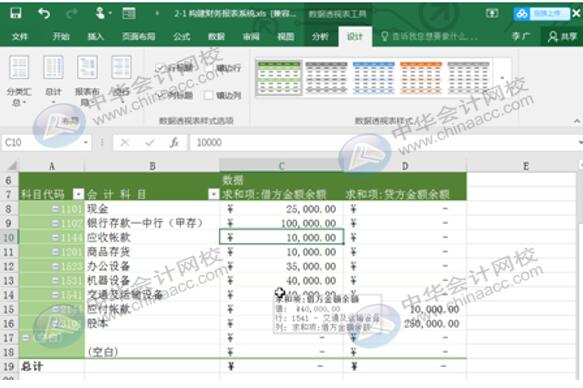The height and width of the screenshot is (388, 583).
Task: Switch to the 审阅 Review tab
Action: tap(251, 36)
